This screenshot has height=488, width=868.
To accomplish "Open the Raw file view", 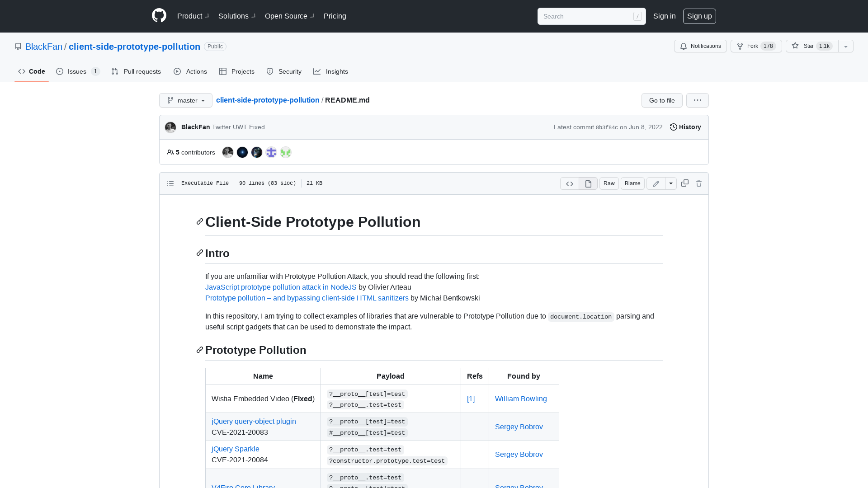I will [609, 183].
